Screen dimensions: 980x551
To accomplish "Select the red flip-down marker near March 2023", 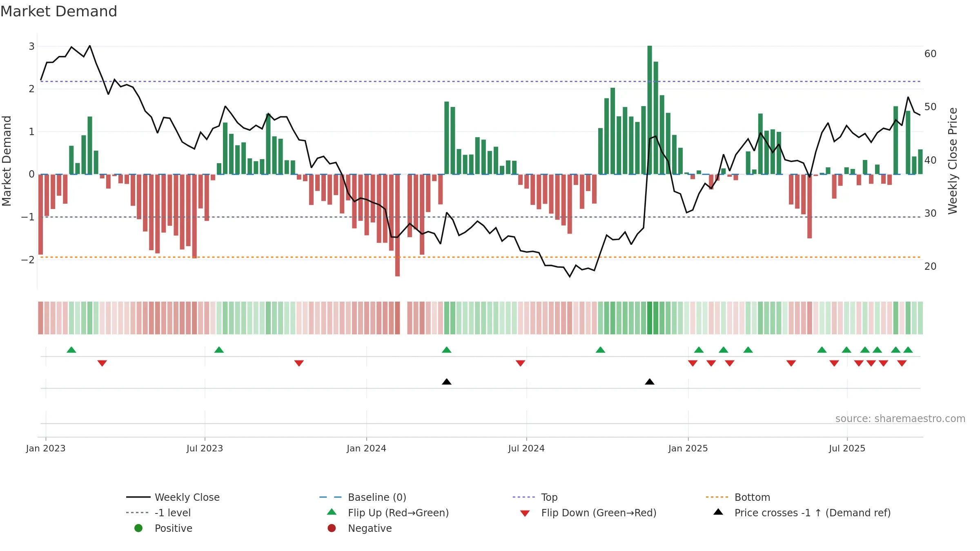I will click(x=102, y=363).
